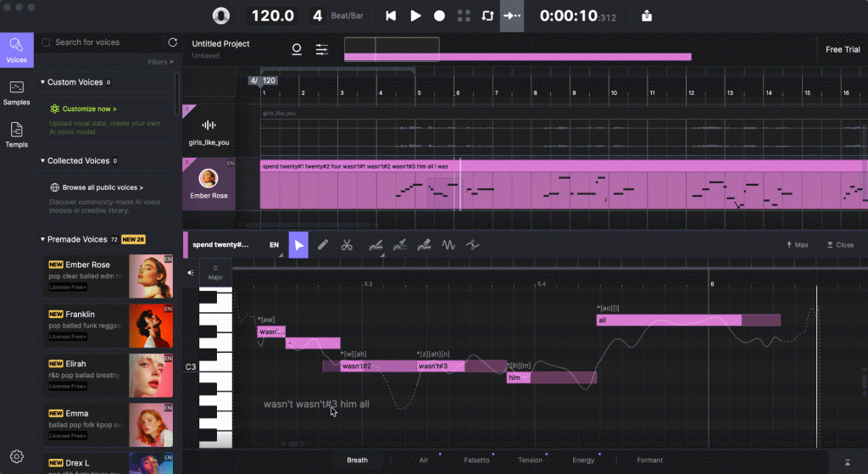Open the mixer sliders icon

322,50
